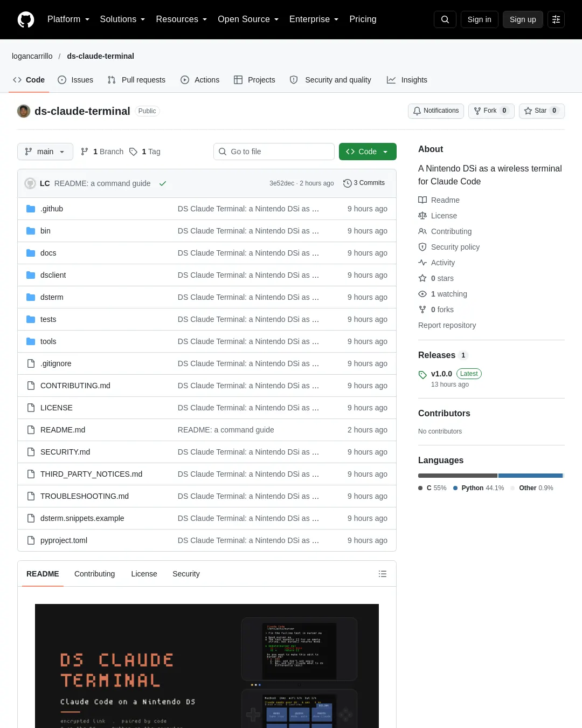Open dsterm.snippets.example file
Screen dimensions: 582x728
[82, 518]
